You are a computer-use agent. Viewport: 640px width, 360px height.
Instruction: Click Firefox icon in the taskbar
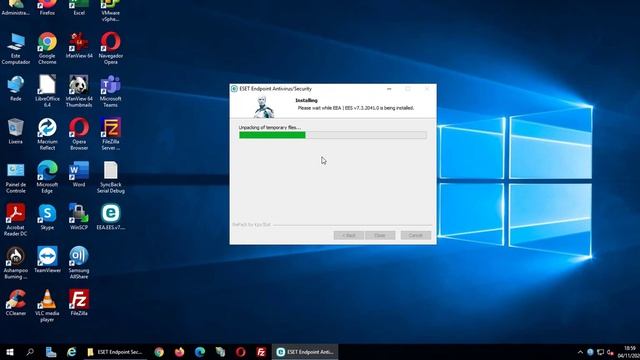[180, 352]
